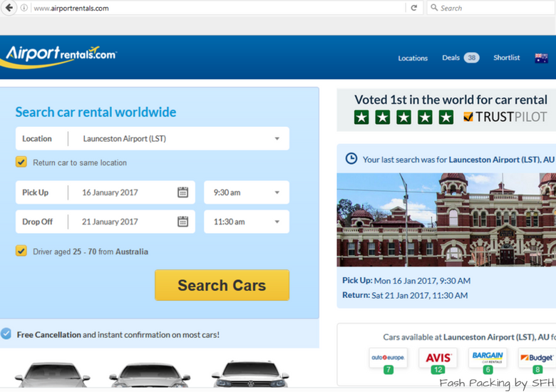This screenshot has width=556, height=392.
Task: Click the Pick Up: Mon 16 Jan 2017 summary
Action: 406,281
